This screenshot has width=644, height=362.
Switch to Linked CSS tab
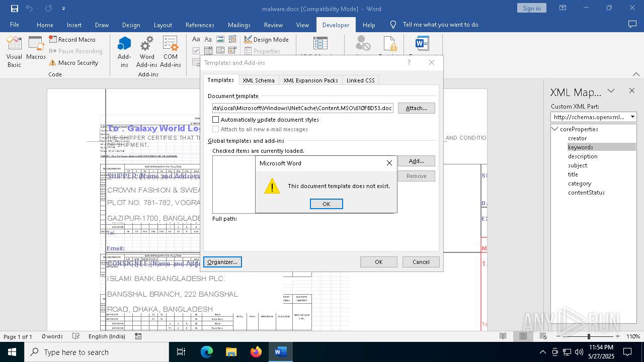pyautogui.click(x=361, y=80)
